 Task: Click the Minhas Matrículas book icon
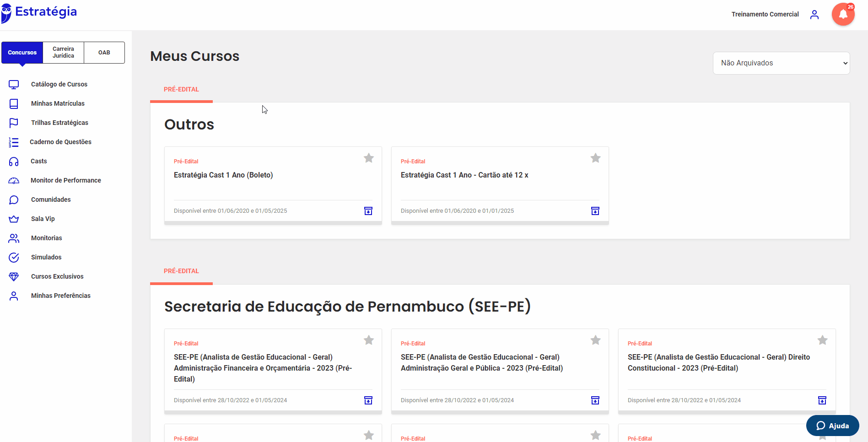click(14, 104)
